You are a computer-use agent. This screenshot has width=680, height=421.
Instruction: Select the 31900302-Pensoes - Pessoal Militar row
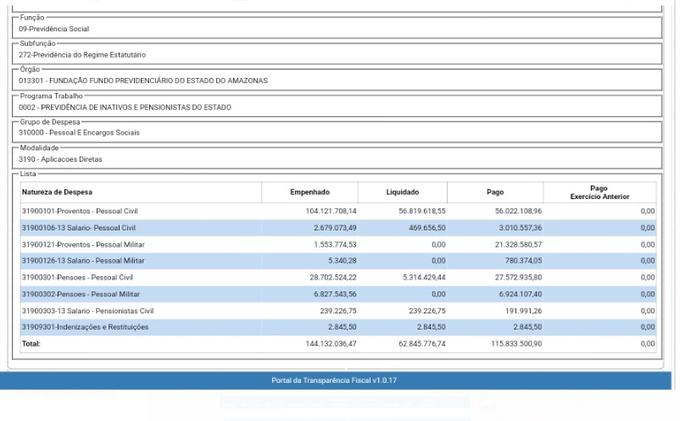pyautogui.click(x=80, y=294)
